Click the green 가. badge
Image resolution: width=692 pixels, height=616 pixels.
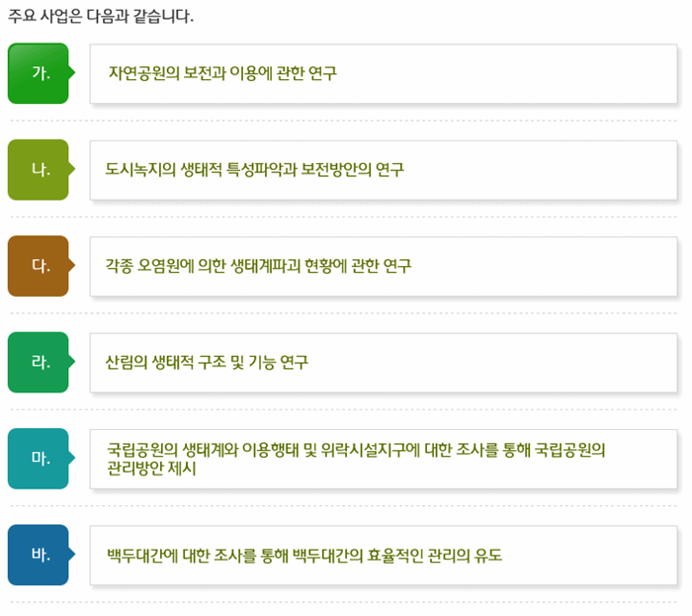(x=39, y=73)
